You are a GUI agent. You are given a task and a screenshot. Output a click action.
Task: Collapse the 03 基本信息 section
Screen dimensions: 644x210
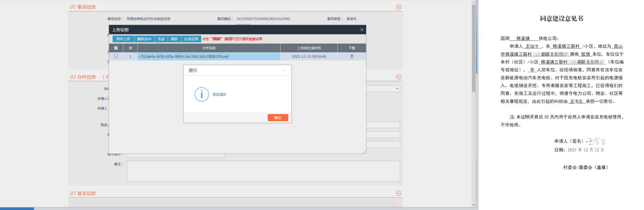(398, 193)
